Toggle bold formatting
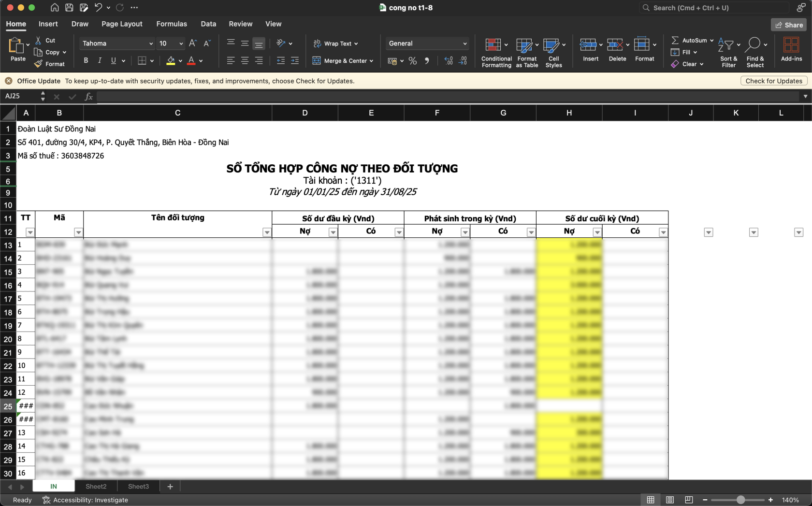Viewport: 812px width, 506px height. 86,60
